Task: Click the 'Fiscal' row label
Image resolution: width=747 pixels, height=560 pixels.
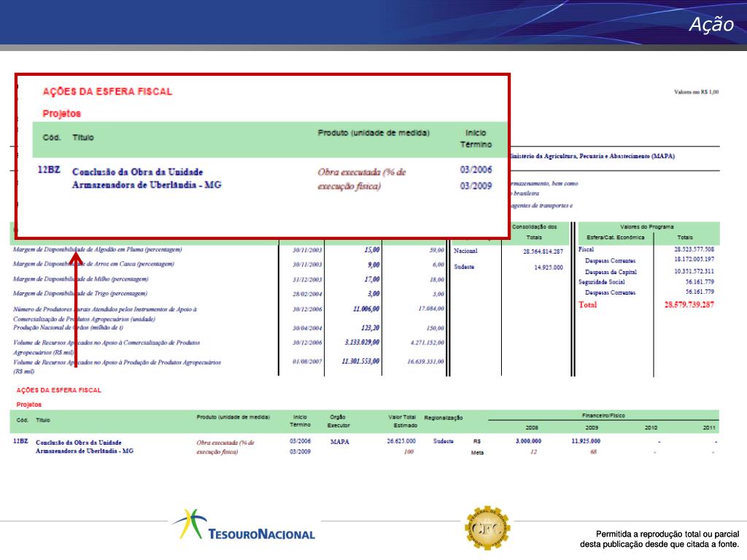Action: tap(586, 249)
